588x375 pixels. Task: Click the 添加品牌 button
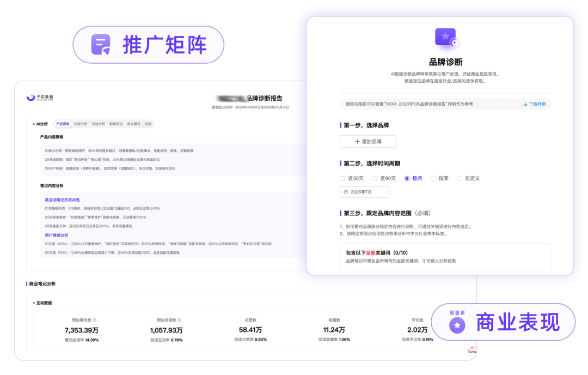click(368, 142)
